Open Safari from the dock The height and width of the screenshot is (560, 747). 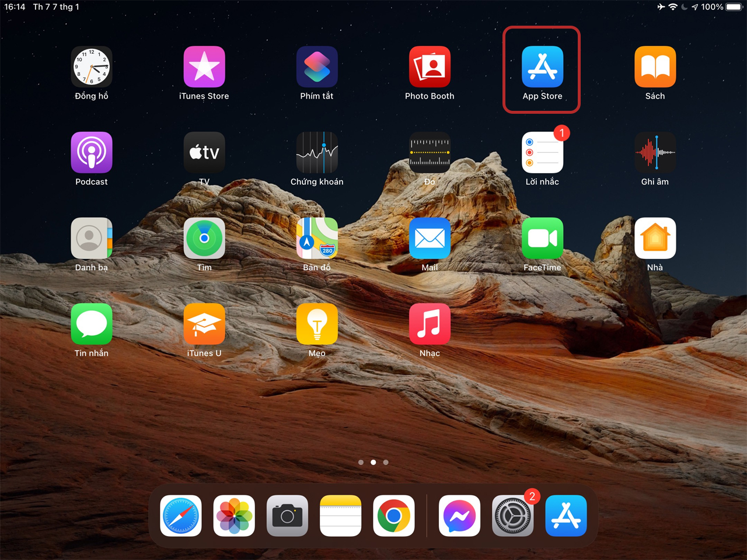[x=181, y=516]
